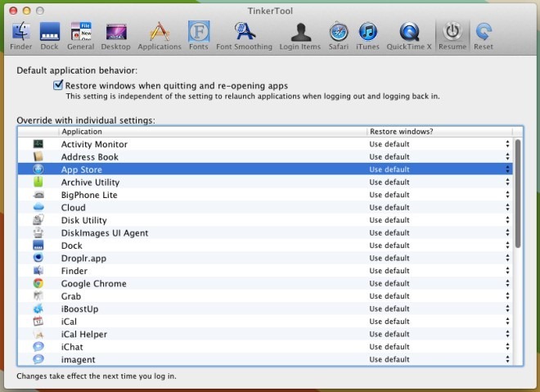Click the iBoostUp row icon
This screenshot has height=392, width=540.
point(38,309)
